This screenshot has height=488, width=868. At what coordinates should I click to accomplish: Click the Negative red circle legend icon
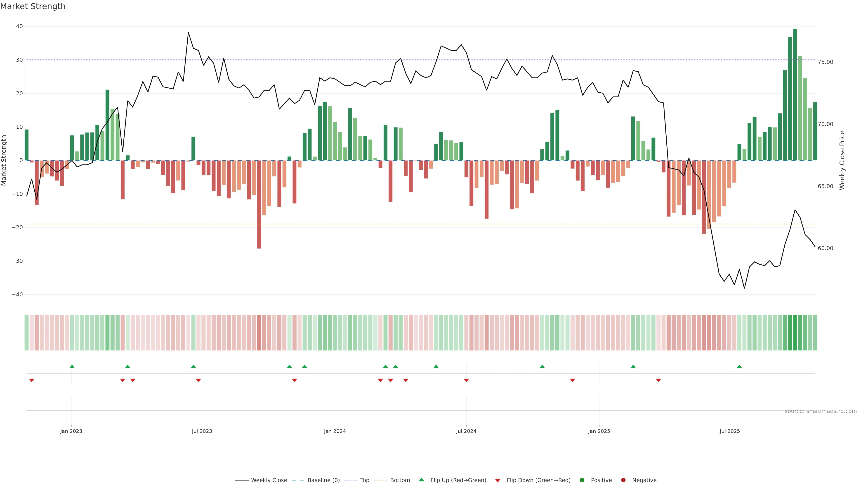coord(623,480)
